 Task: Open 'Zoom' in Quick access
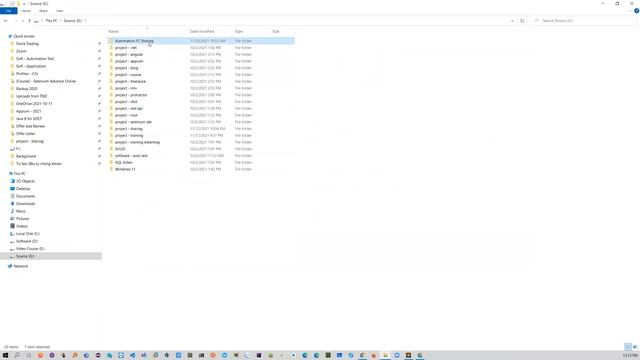(21, 51)
